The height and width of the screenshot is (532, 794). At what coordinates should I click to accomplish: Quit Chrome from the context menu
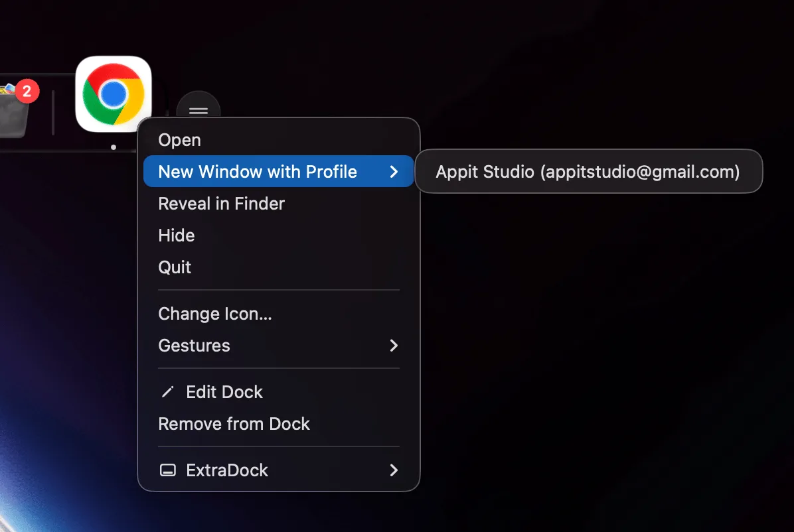279,267
